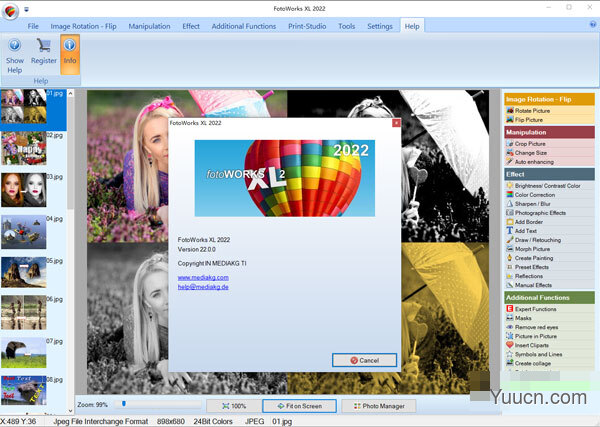600x427 pixels.
Task: Open the Photo Manager
Action: pos(379,406)
